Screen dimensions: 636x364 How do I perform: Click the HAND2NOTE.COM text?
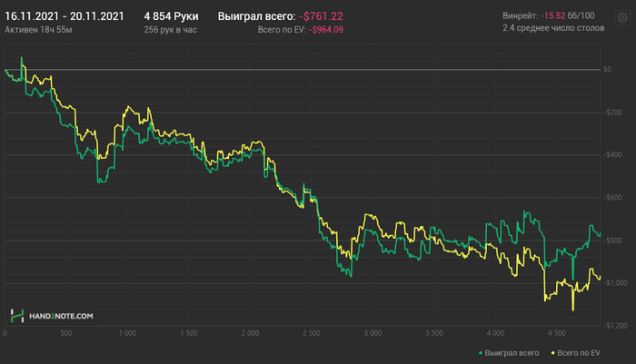[61, 316]
